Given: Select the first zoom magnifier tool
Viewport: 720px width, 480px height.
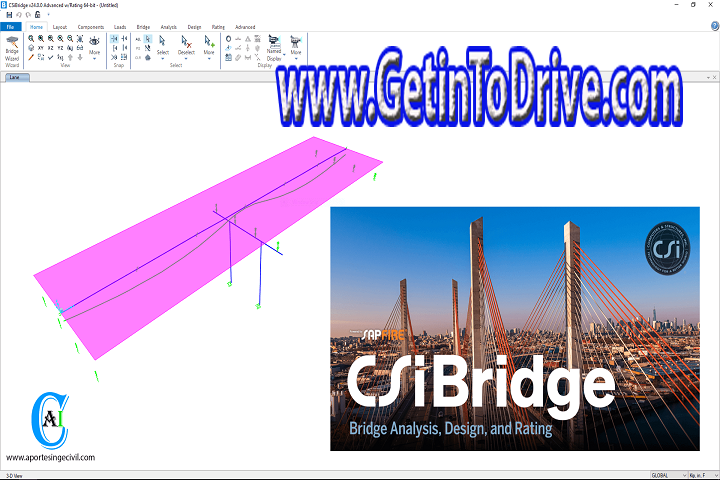Looking at the screenshot, I should tap(31, 39).
